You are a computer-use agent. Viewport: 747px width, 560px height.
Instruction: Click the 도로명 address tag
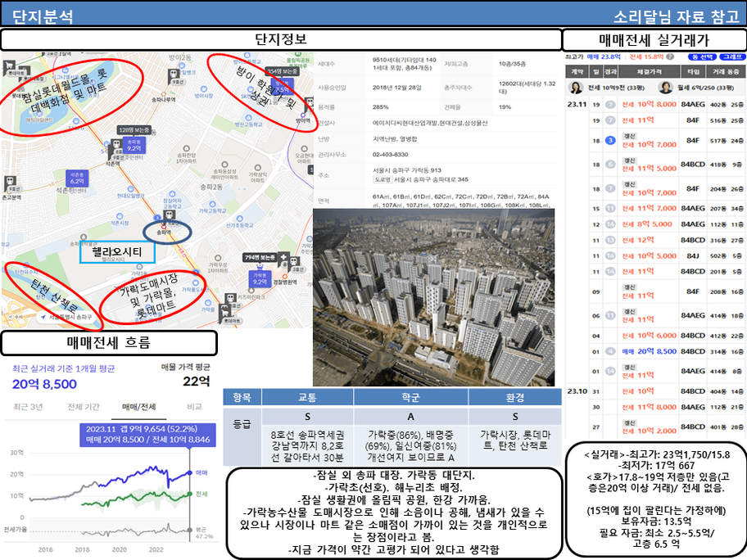[382, 179]
